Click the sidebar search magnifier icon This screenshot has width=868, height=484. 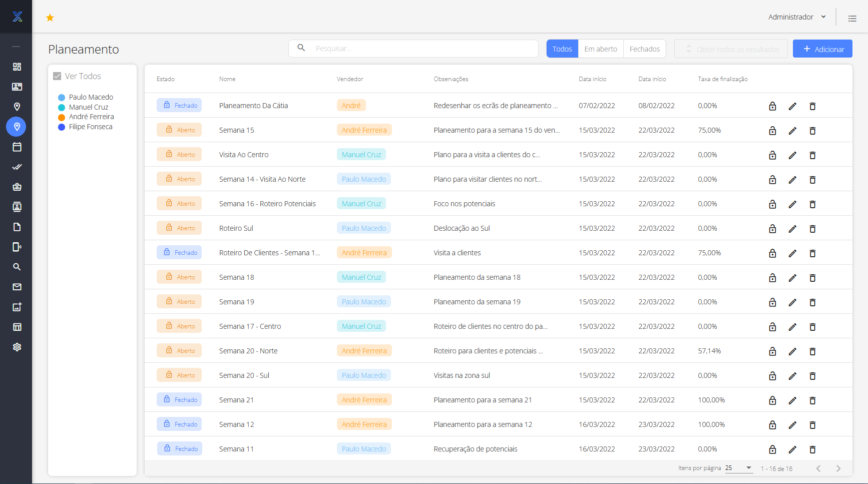click(17, 267)
